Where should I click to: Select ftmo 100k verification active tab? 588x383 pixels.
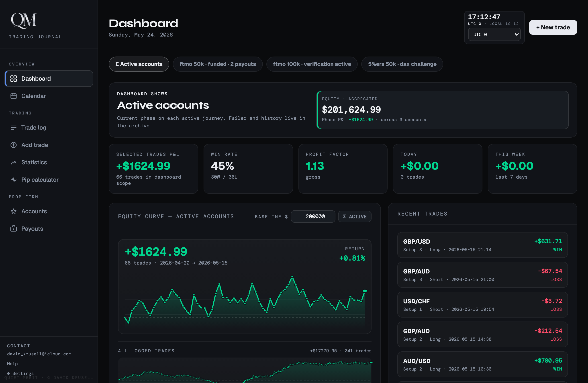coord(312,64)
